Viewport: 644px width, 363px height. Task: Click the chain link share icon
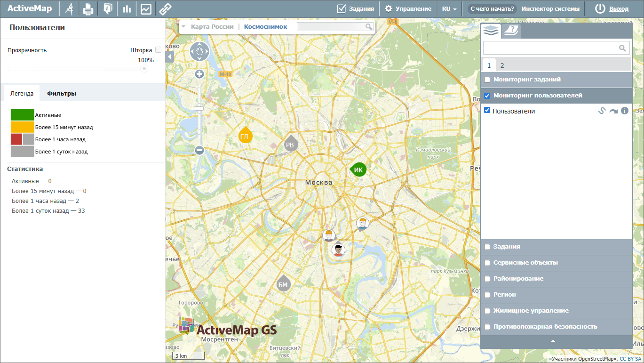(165, 8)
